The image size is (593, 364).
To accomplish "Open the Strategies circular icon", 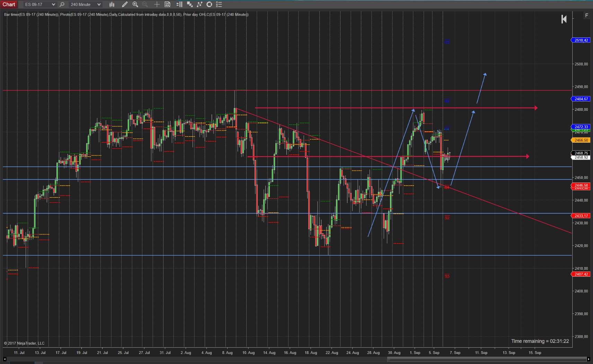I will [x=209, y=5].
